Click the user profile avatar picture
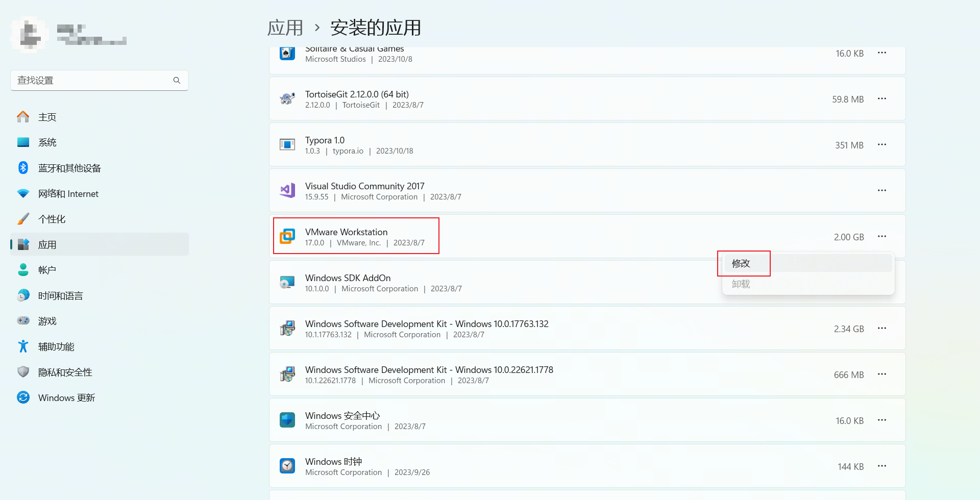The image size is (980, 500). [x=30, y=34]
